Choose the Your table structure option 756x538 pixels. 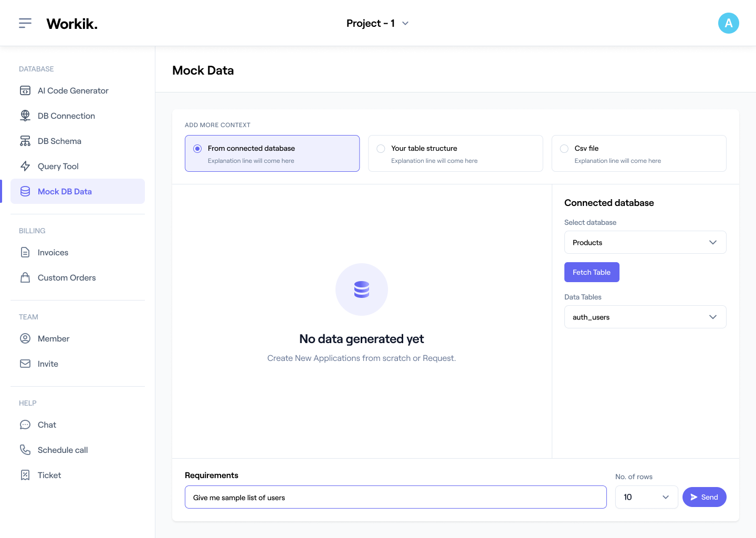click(x=381, y=148)
